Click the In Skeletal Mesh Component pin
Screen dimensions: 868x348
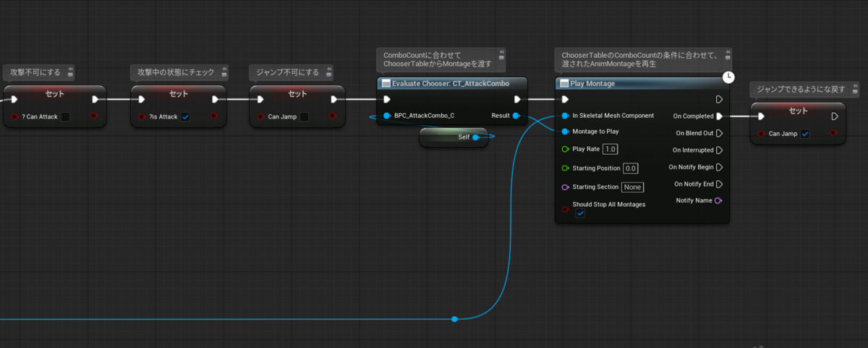pyautogui.click(x=565, y=116)
